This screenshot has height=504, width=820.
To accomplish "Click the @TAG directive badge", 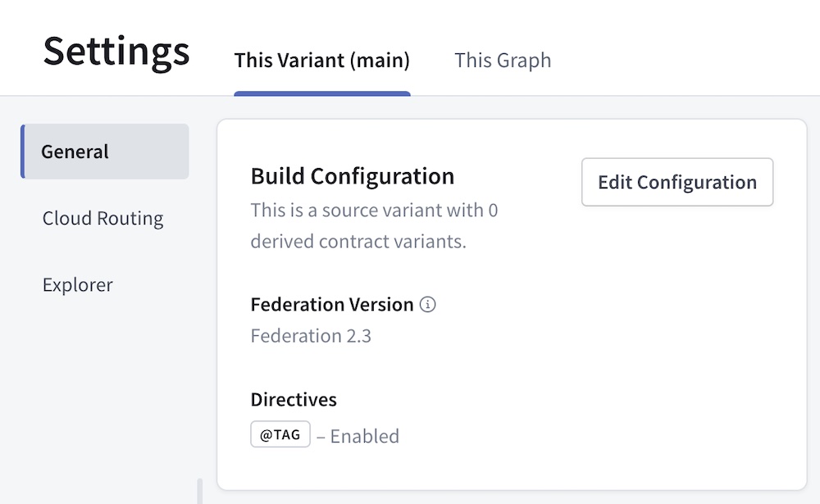I will [280, 434].
